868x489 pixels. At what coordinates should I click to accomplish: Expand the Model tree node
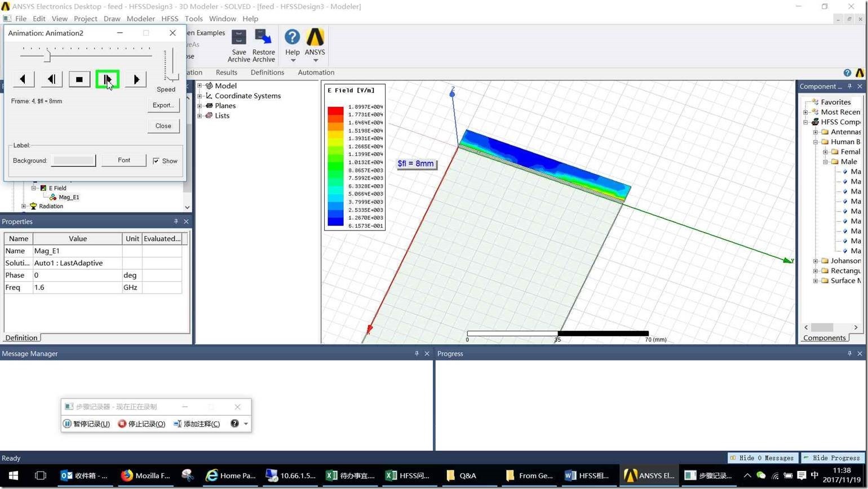click(200, 86)
